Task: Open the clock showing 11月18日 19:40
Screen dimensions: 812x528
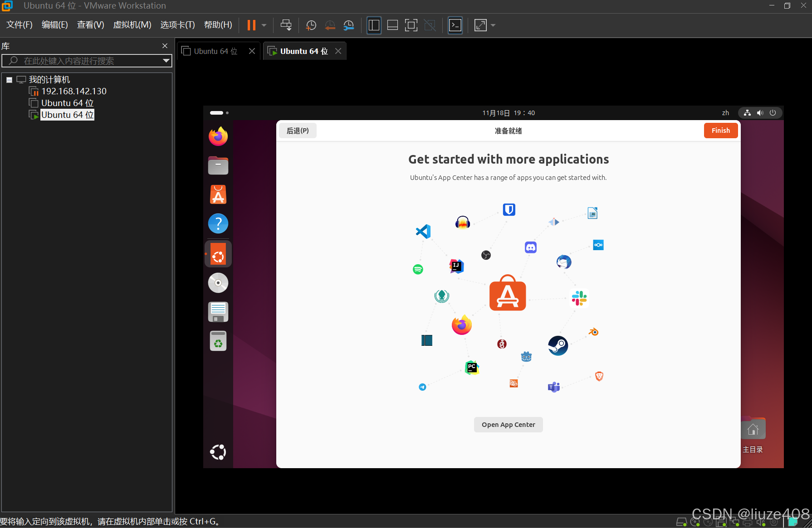Action: pos(509,113)
